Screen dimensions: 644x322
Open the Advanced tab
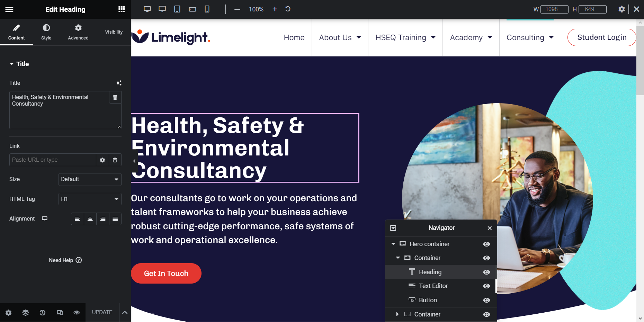click(x=78, y=32)
